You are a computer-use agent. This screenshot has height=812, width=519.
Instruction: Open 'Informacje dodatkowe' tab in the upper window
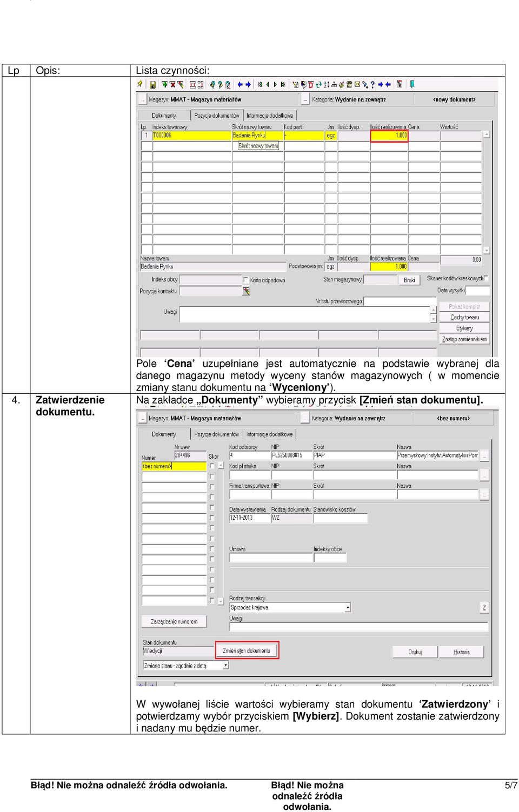tap(270, 116)
